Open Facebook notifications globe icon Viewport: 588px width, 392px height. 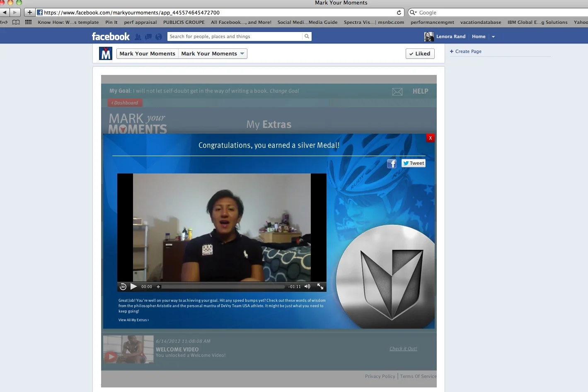pos(159,37)
